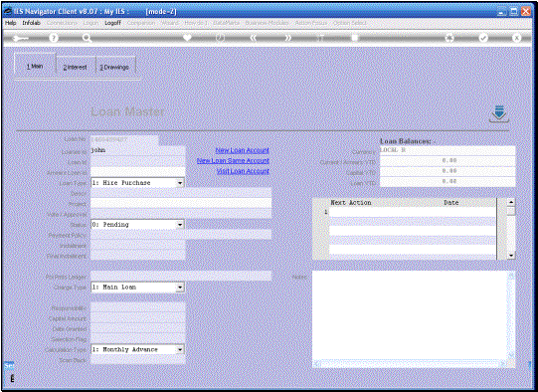Click the Notes text area
Viewport: 538px width, 392px height.
coord(410,315)
